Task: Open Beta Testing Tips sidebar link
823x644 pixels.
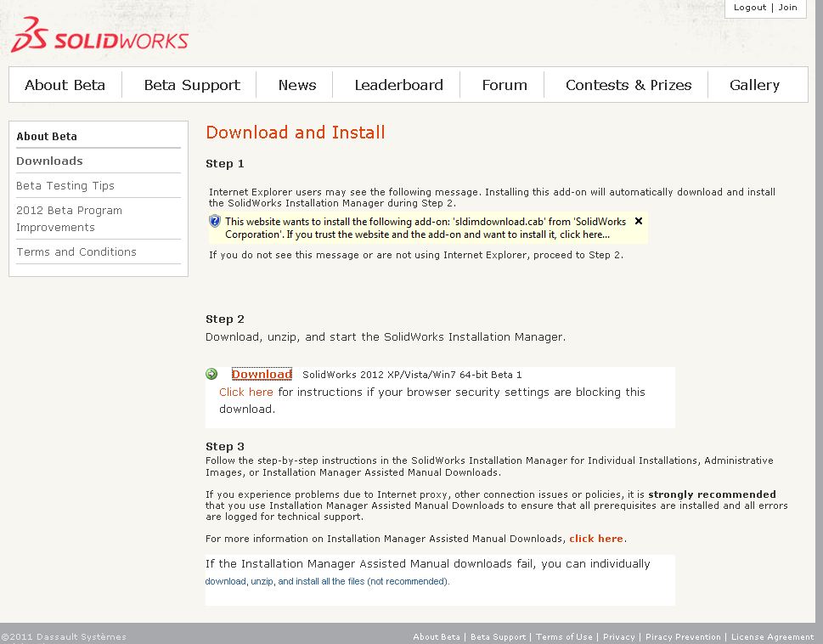Action: pos(65,186)
